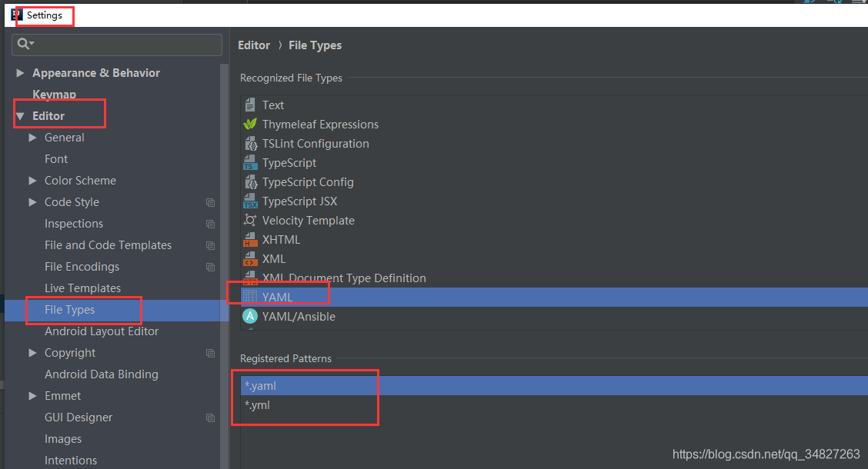The image size is (868, 469).
Task: Open the Intentions settings page
Action: tap(70, 461)
